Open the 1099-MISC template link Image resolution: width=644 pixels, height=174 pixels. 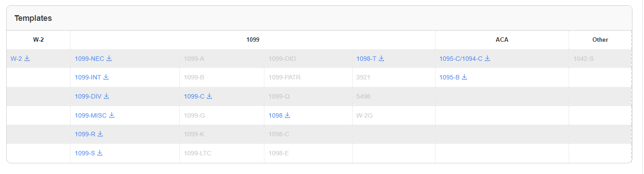91,115
